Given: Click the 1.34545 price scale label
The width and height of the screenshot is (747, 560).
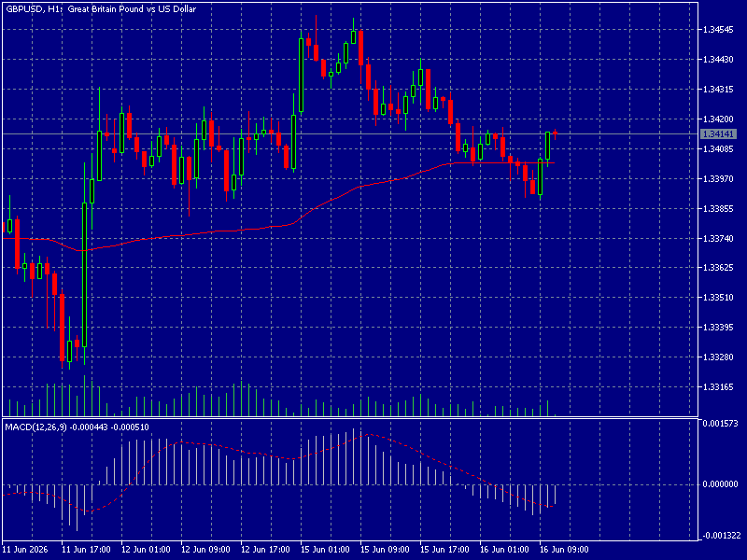Looking at the screenshot, I should [718, 30].
